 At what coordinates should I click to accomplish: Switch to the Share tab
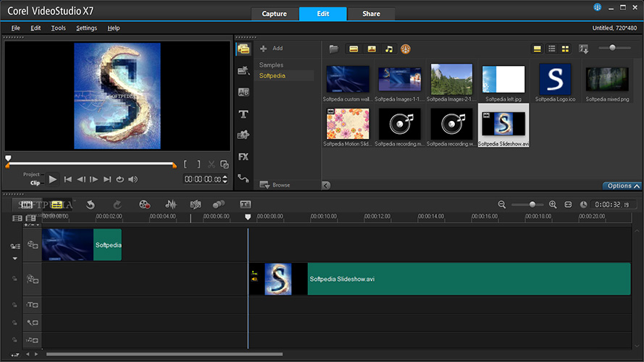[x=371, y=14]
